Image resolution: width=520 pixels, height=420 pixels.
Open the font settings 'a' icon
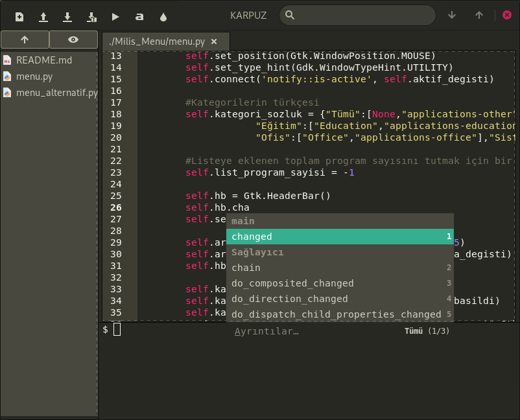coord(139,17)
